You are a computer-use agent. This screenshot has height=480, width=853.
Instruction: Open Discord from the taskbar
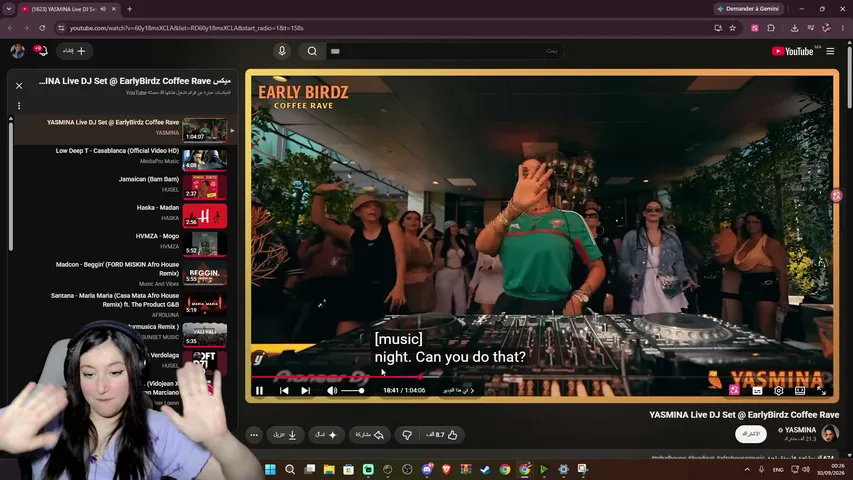coord(427,469)
